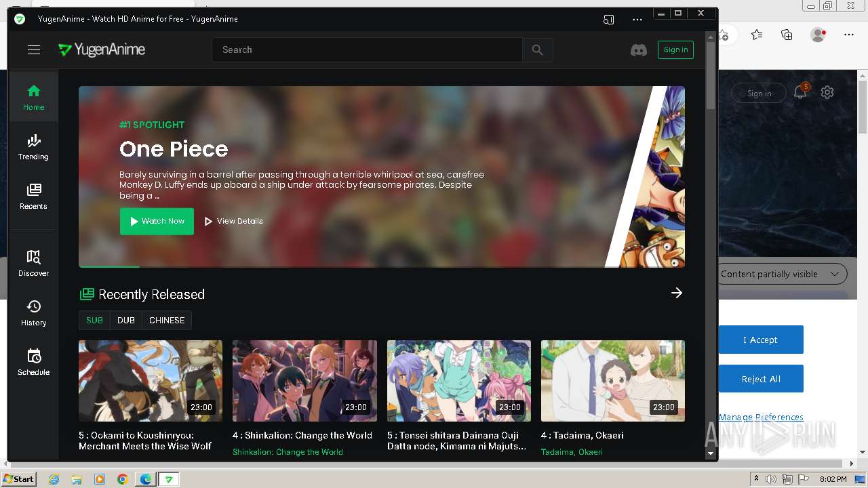Click YugenAnime window vertical scrollbar
Viewport: 868px width, 488px height.
(x=711, y=75)
